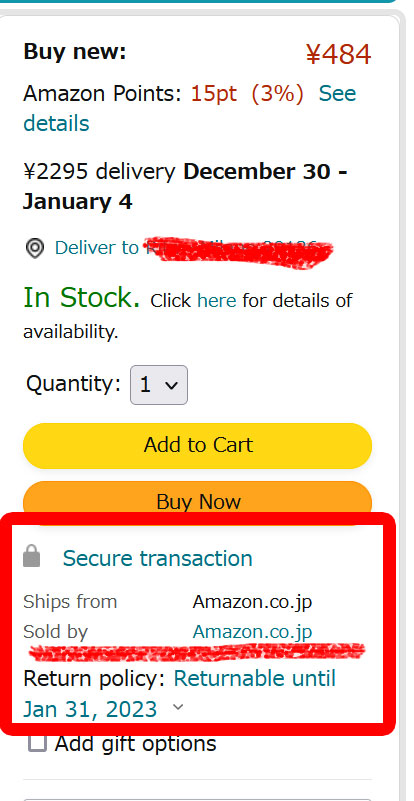This screenshot has width=414, height=801.
Task: Click the Add gift options label
Action: (x=136, y=744)
